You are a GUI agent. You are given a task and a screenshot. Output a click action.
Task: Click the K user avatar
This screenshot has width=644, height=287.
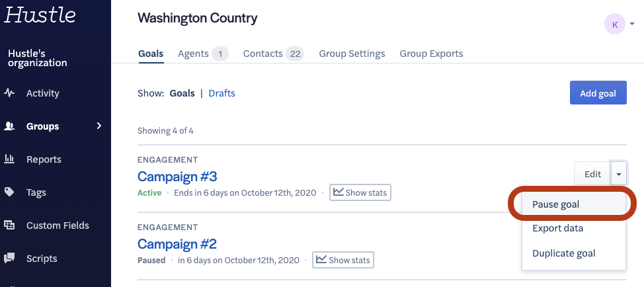pos(614,24)
